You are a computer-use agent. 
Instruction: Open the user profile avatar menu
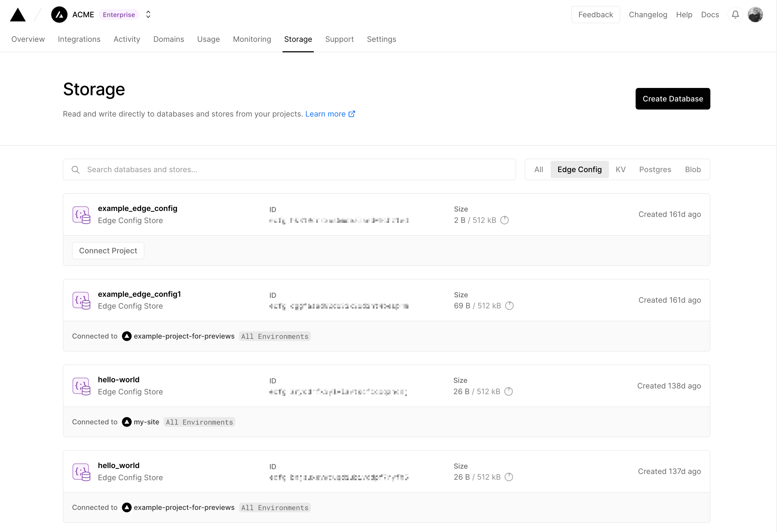point(755,15)
